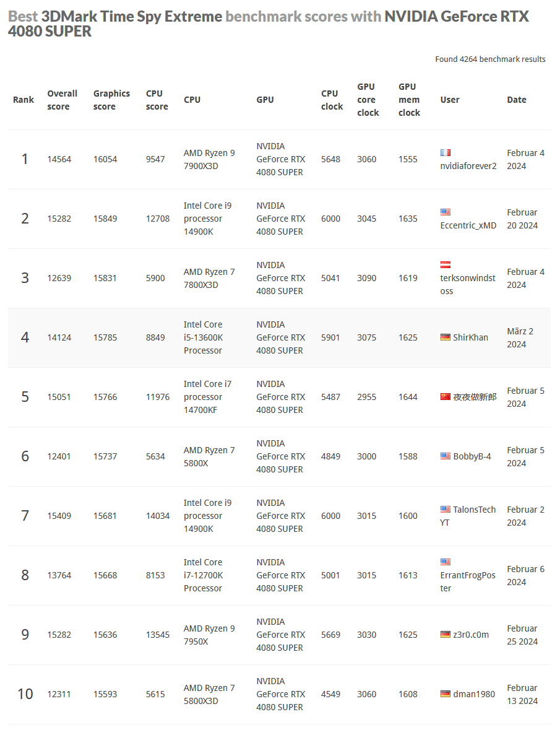Click the GPU core clock column header
Screen dimensions: 560x730
pos(368,100)
